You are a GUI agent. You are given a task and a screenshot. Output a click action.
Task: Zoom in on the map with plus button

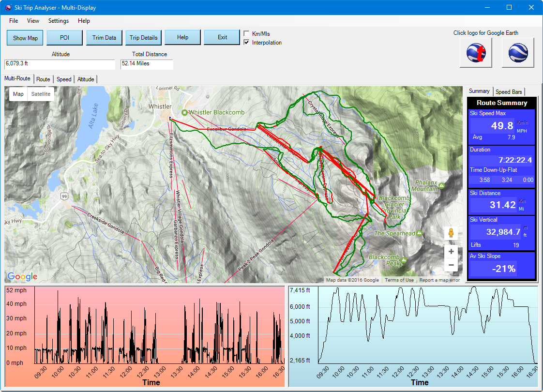(451, 252)
